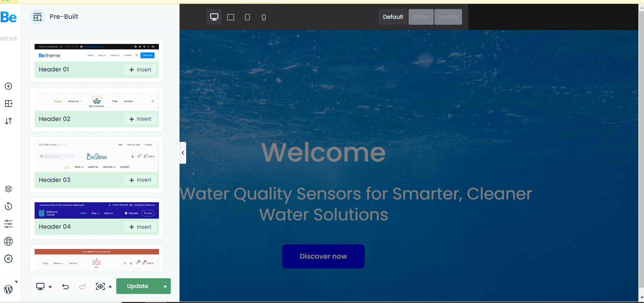Collapse the sidebar with the chevron handle
Image resolution: width=644 pixels, height=303 pixels.
(x=183, y=153)
